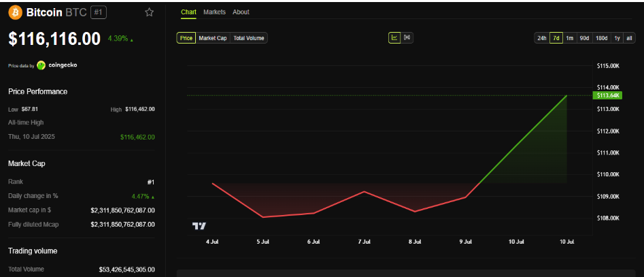Switch to candlestick chart icon
This screenshot has height=277, width=644.
[x=407, y=38]
